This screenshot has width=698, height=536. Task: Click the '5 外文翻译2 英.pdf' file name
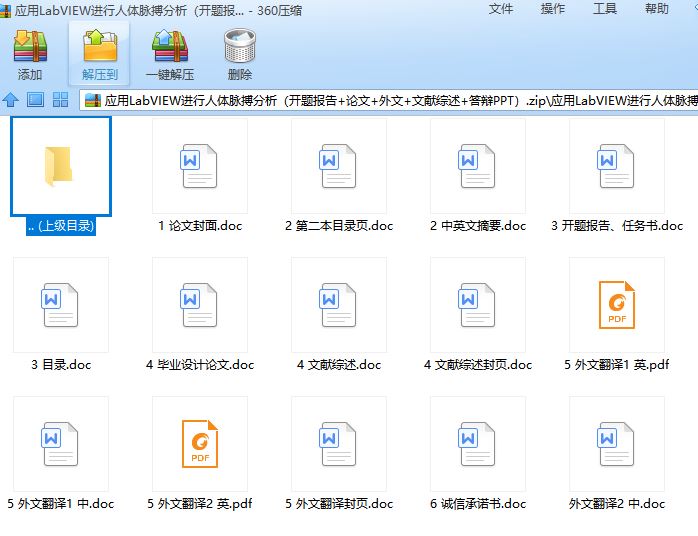click(199, 504)
